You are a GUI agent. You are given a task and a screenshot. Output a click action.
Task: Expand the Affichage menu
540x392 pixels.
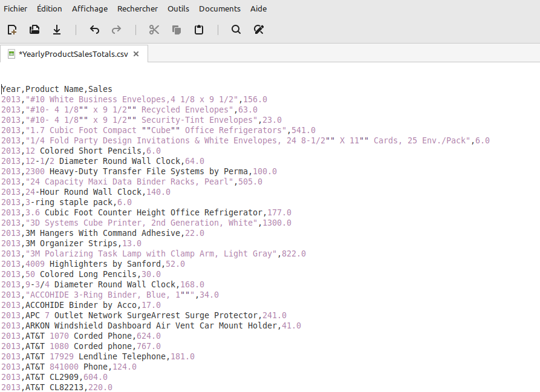tap(89, 8)
